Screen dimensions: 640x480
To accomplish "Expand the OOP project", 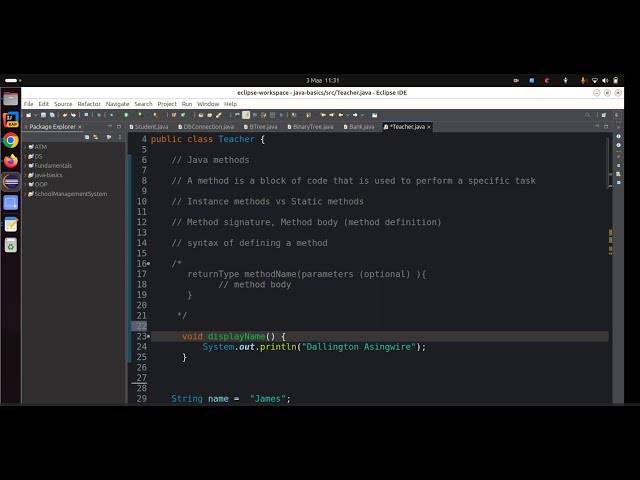I will click(25, 184).
